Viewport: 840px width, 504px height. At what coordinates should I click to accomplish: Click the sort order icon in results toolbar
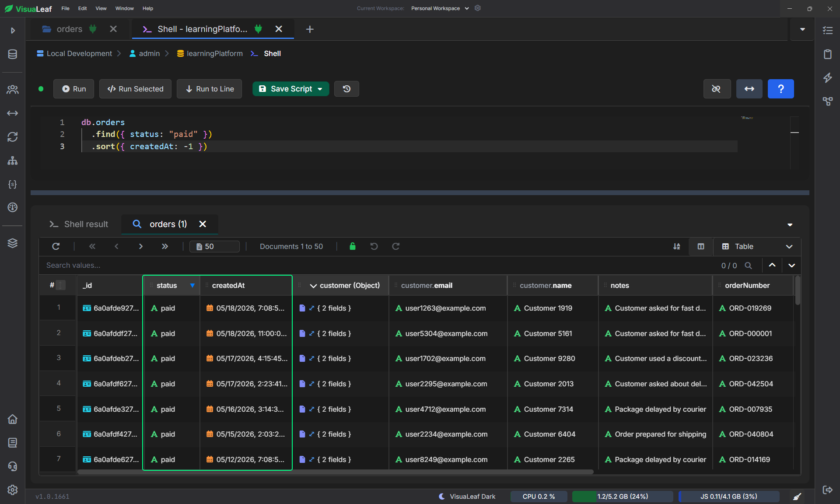point(676,246)
